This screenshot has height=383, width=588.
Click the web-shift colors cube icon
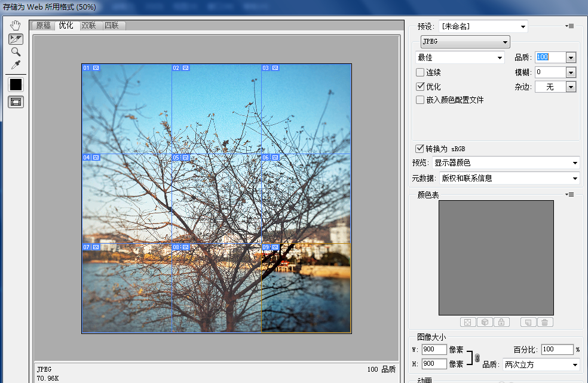[485, 322]
